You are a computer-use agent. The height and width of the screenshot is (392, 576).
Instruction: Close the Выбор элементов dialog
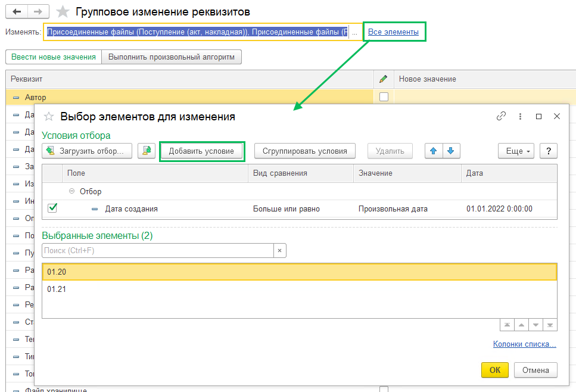point(557,116)
